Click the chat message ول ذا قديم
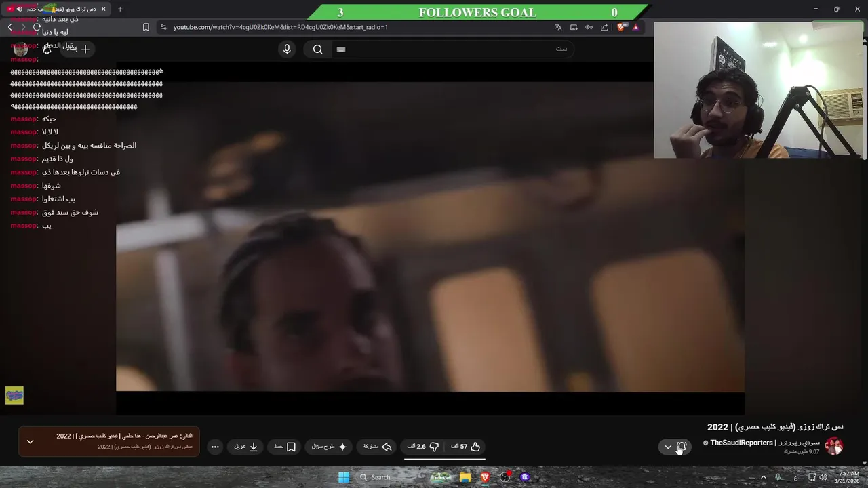868x488 pixels. click(58, 159)
